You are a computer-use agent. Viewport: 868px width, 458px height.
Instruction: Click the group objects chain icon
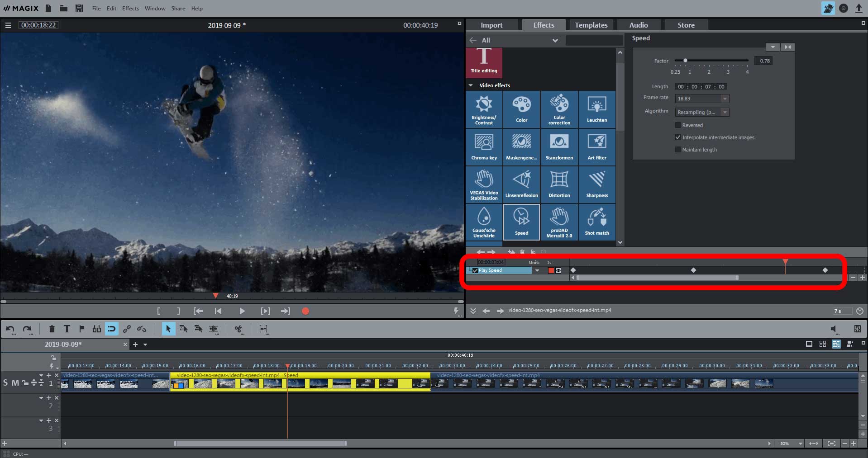127,329
